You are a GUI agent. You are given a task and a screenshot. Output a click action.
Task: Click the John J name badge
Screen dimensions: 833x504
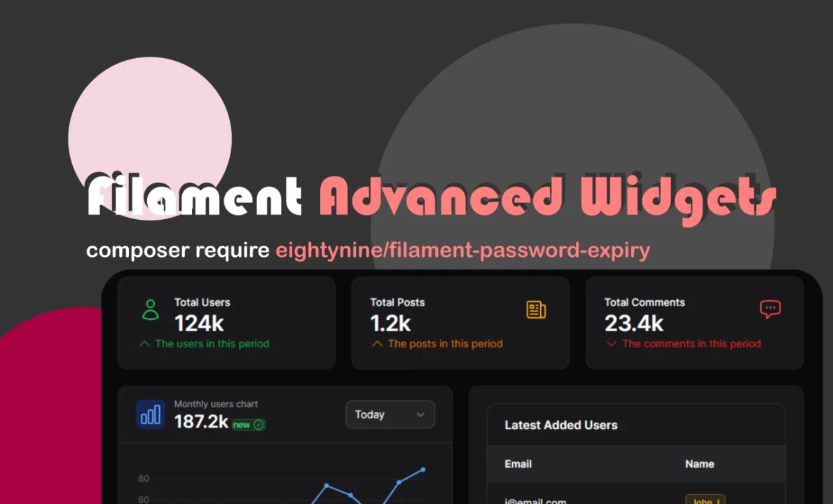tap(705, 500)
